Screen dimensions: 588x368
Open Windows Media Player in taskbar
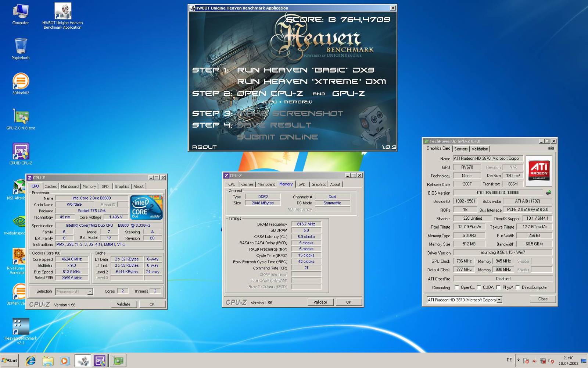(65, 361)
